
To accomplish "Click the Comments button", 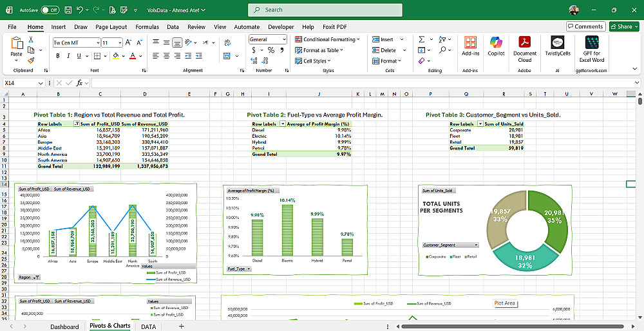I will click(x=585, y=26).
